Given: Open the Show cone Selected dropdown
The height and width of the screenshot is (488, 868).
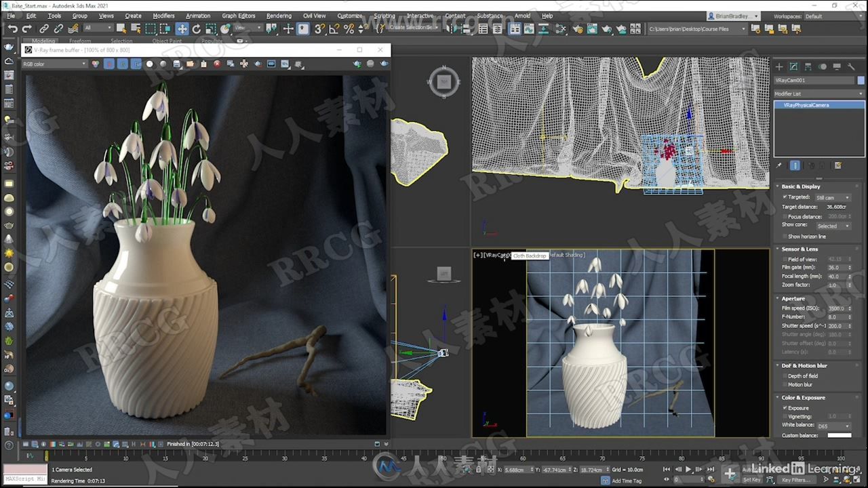Looking at the screenshot, I should pyautogui.click(x=833, y=226).
